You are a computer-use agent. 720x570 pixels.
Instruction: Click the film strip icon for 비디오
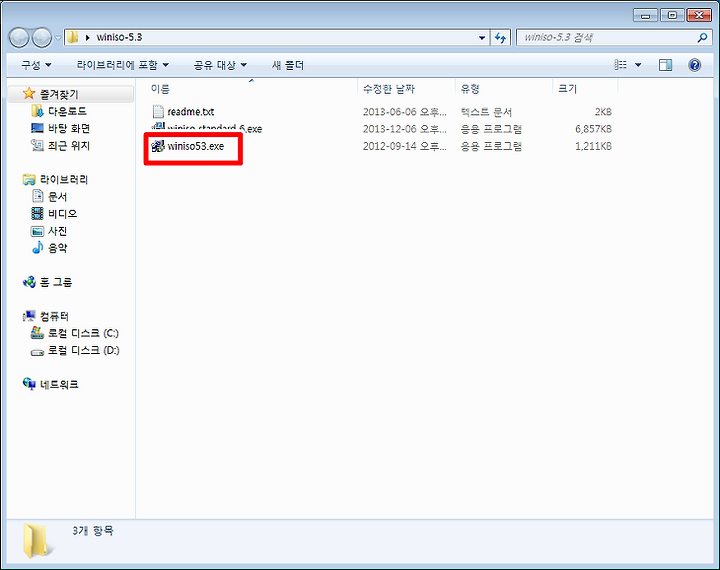click(x=37, y=214)
